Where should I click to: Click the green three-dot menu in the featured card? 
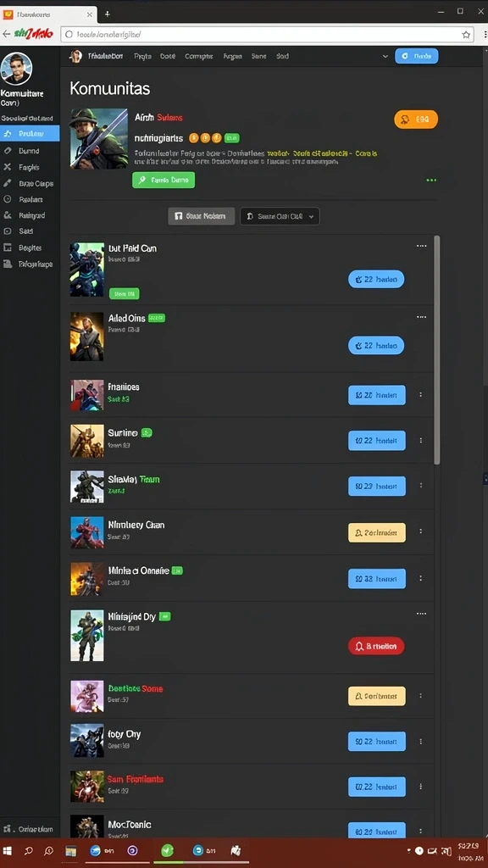coord(431,181)
